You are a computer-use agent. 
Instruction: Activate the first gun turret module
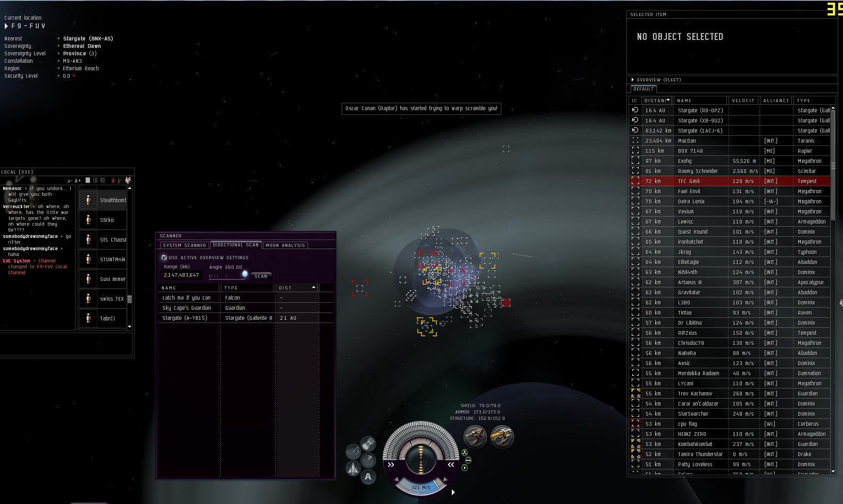coord(475,437)
